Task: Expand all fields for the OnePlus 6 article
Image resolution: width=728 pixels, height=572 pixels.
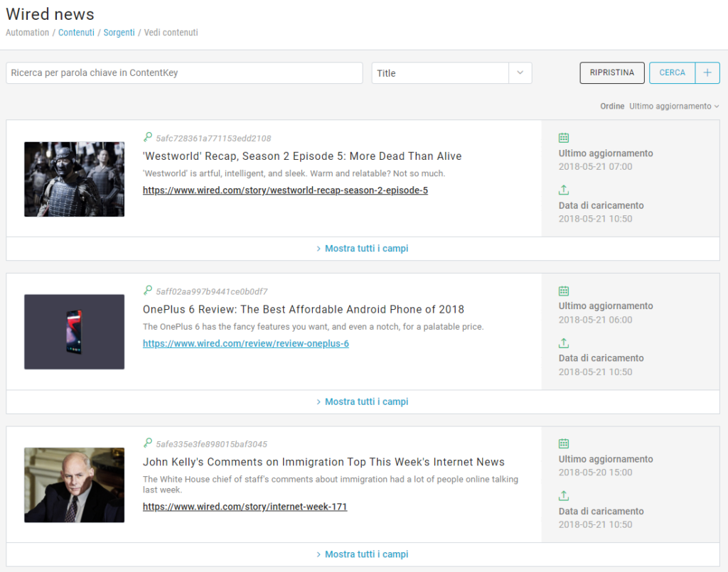Action: pyautogui.click(x=363, y=401)
